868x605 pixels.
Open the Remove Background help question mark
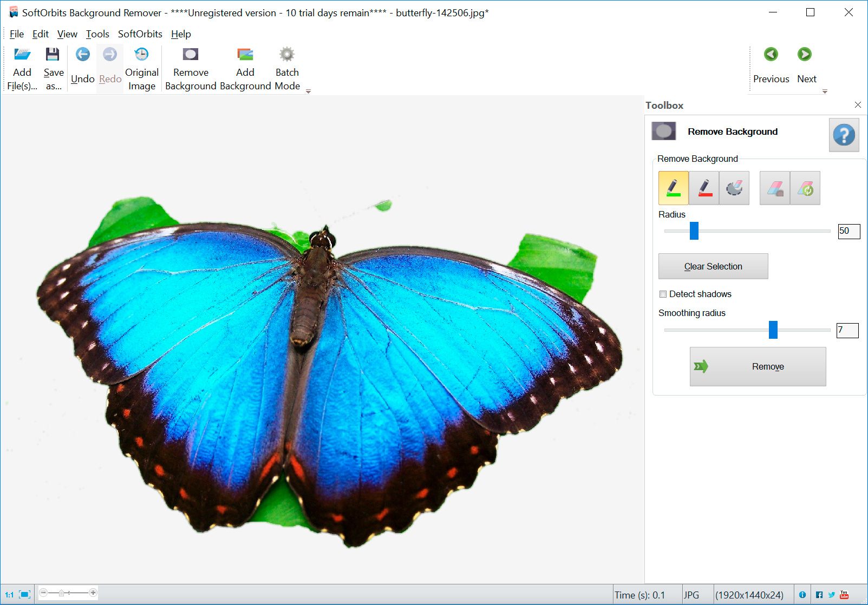(x=844, y=134)
